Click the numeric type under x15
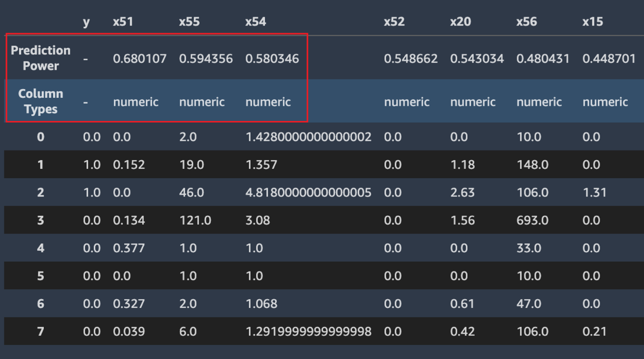The width and height of the screenshot is (644, 359). 605,101
